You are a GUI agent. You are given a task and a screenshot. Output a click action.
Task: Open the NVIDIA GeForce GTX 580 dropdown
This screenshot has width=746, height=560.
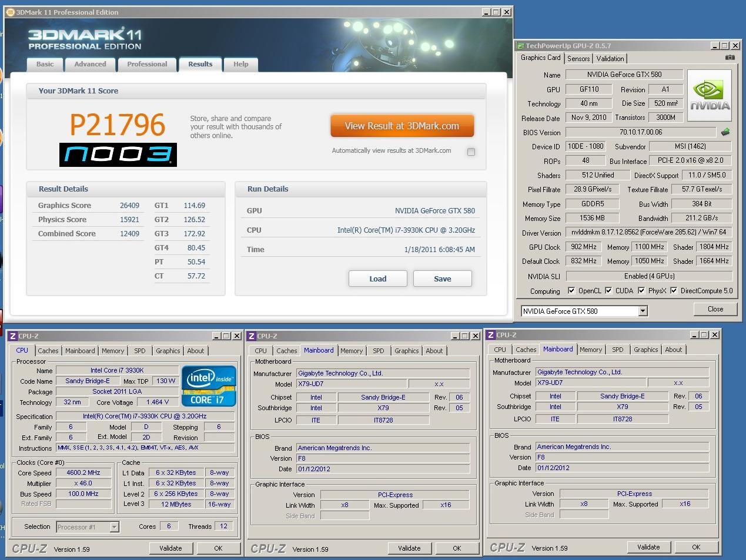[x=643, y=311]
